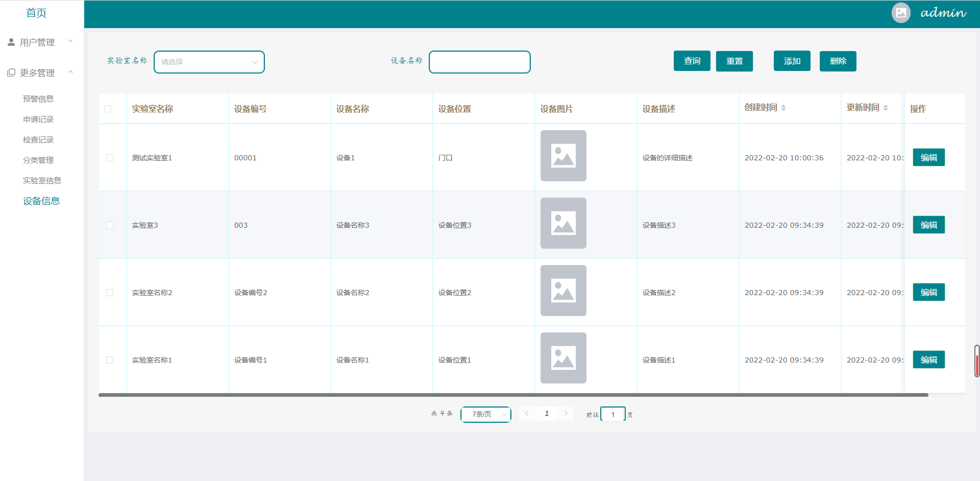Select 预警信息 in the sidebar menu
The image size is (980, 481).
[38, 99]
